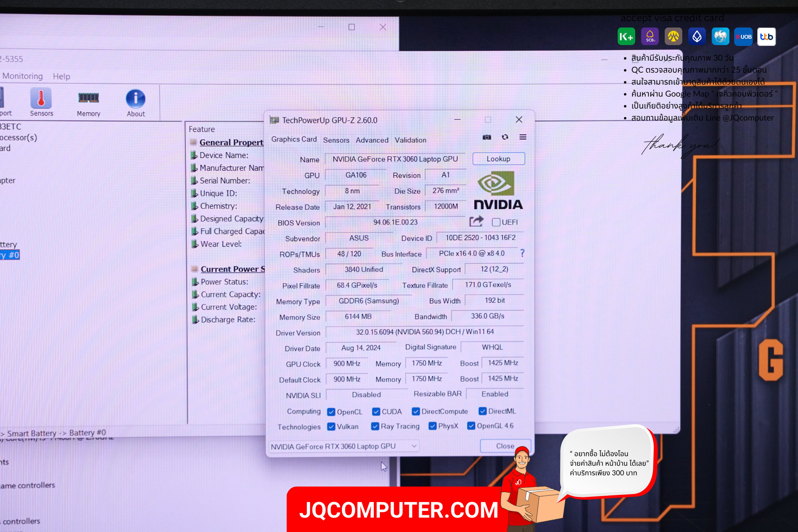Viewport: 798px width, 532px height.
Task: Toggle the UEFI checkbox
Action: coord(496,222)
